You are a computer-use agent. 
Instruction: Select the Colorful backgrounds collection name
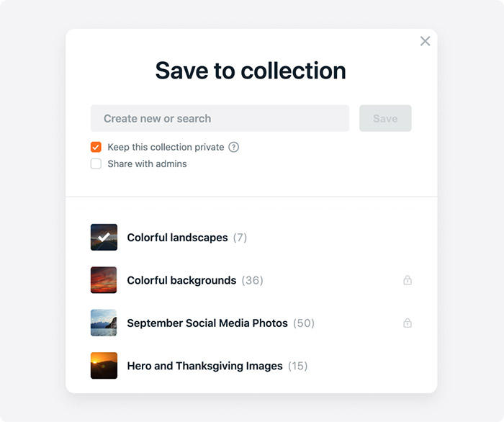(181, 280)
